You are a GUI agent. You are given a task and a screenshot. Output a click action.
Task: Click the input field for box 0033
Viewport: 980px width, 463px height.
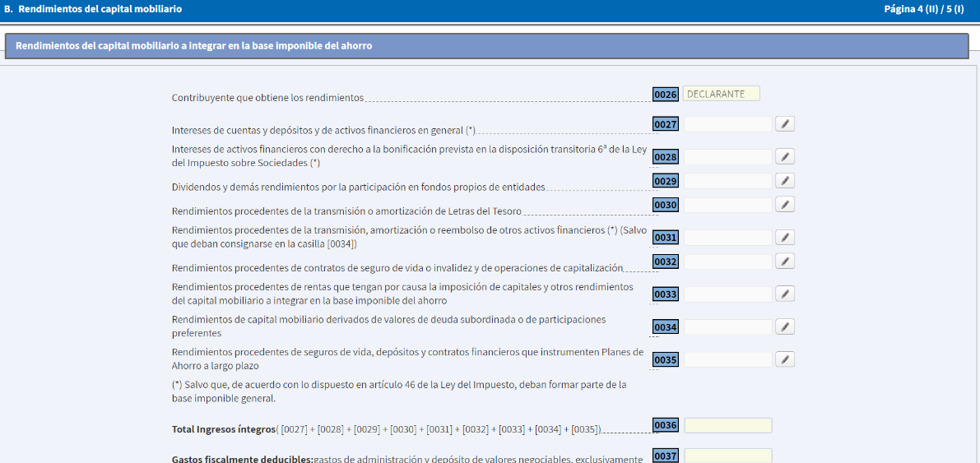click(x=727, y=294)
